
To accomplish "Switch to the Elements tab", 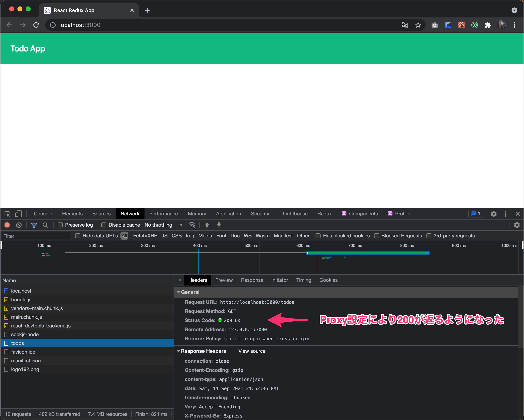I will 72,214.
